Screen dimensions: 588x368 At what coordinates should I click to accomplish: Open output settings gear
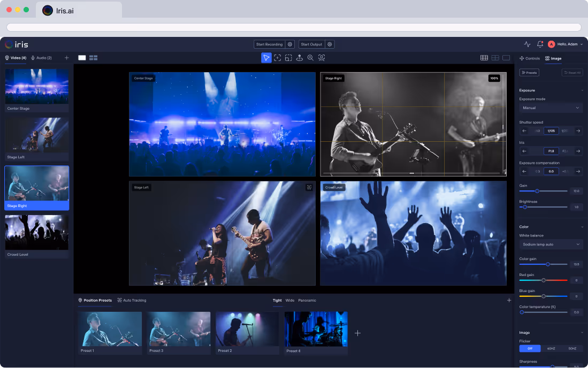[x=330, y=44]
